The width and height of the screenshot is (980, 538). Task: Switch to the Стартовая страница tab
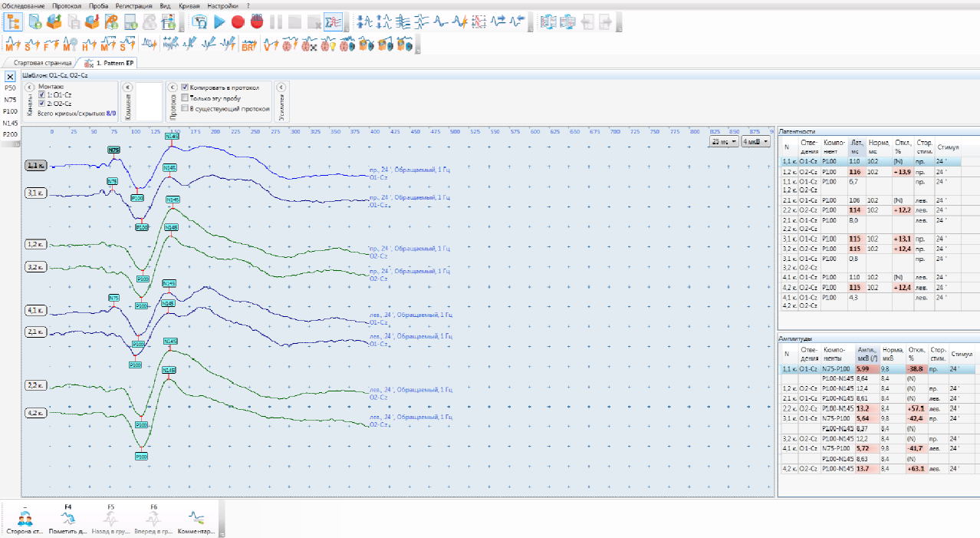tap(42, 63)
